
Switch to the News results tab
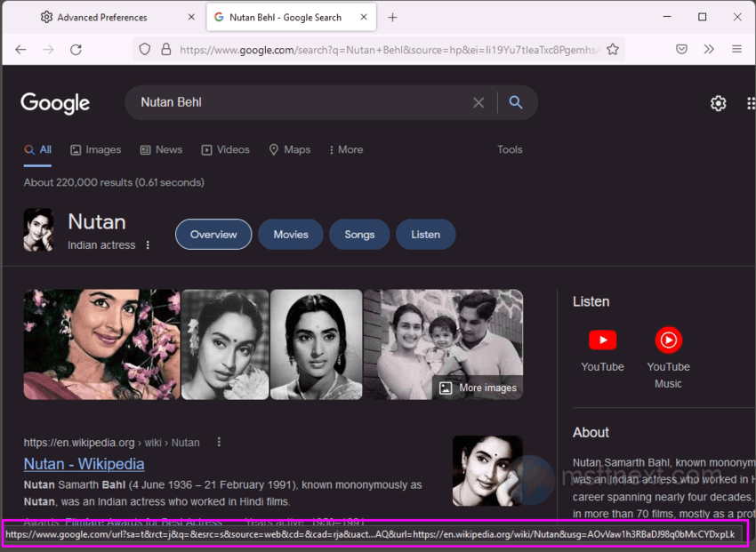pos(161,150)
